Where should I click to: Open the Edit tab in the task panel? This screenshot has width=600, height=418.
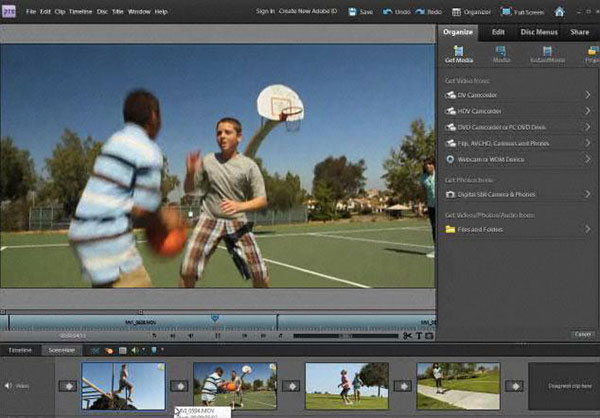pos(498,32)
